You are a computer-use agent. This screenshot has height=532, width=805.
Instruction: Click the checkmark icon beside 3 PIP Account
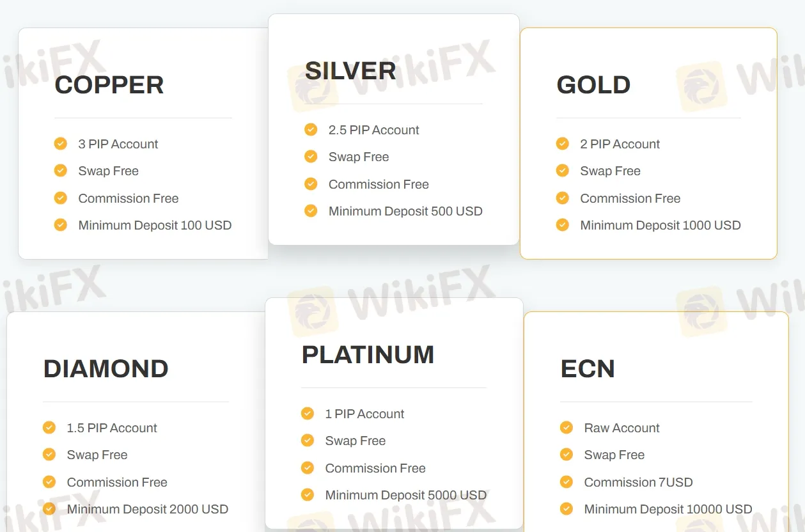tap(61, 144)
